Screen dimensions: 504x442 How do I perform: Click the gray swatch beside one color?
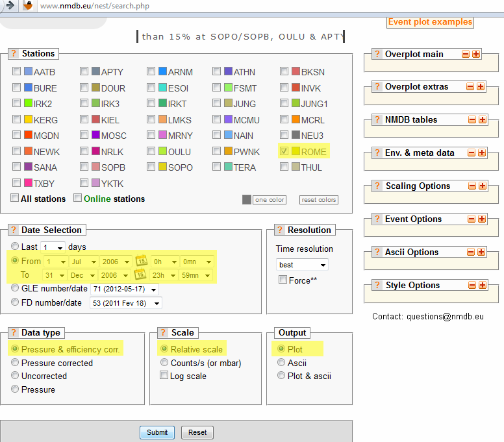pos(247,199)
